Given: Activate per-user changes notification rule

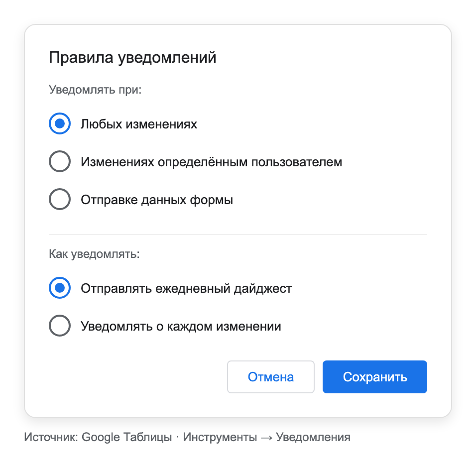Looking at the screenshot, I should (x=59, y=161).
